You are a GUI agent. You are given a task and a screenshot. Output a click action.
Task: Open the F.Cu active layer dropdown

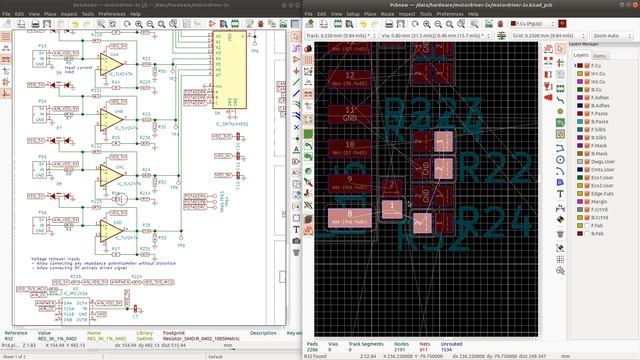click(x=533, y=24)
